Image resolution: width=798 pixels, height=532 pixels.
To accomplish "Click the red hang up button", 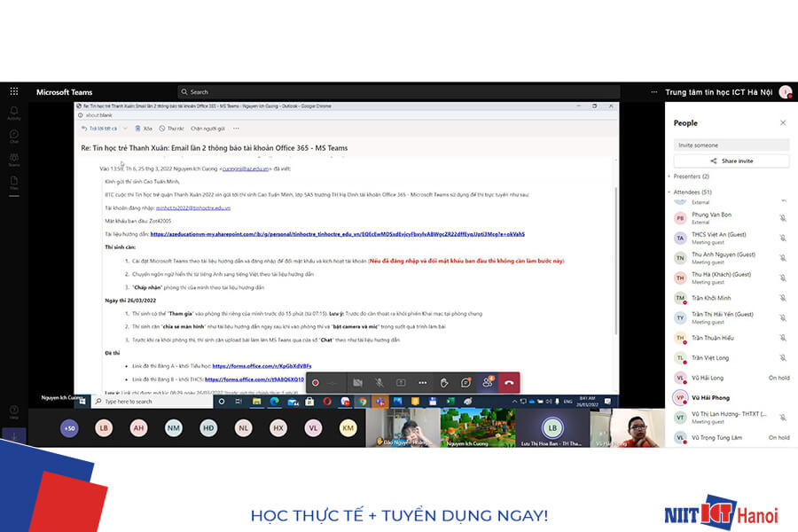I will coord(509,382).
